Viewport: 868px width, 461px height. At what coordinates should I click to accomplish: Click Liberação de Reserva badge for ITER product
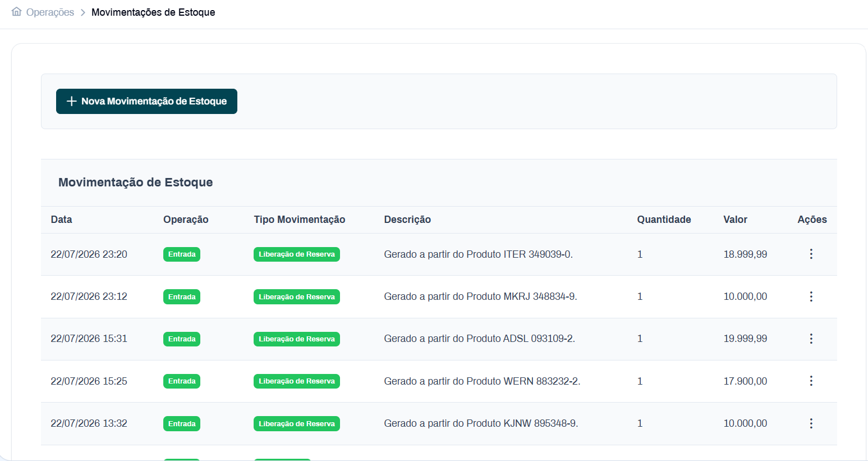pyautogui.click(x=297, y=254)
